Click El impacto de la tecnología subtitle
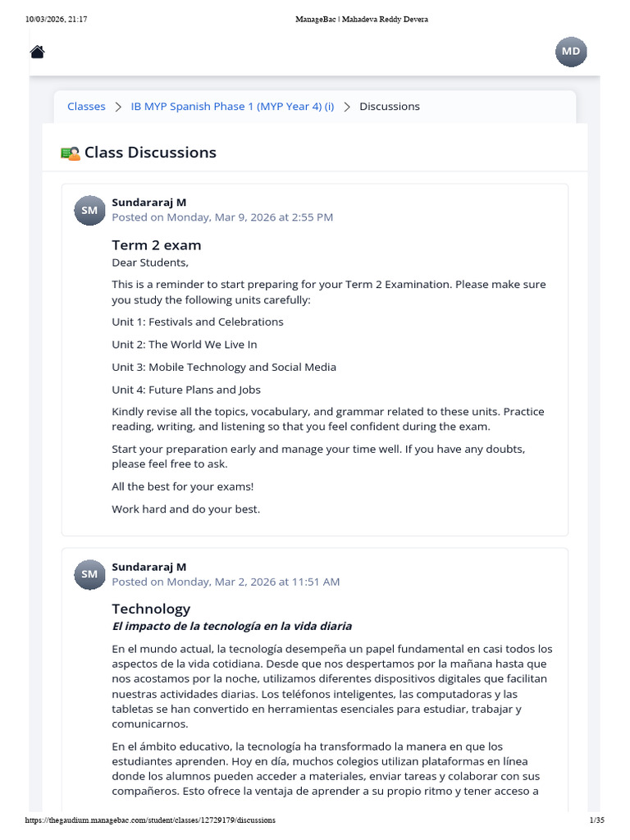Screen dimensions: 630x840 click(232, 626)
